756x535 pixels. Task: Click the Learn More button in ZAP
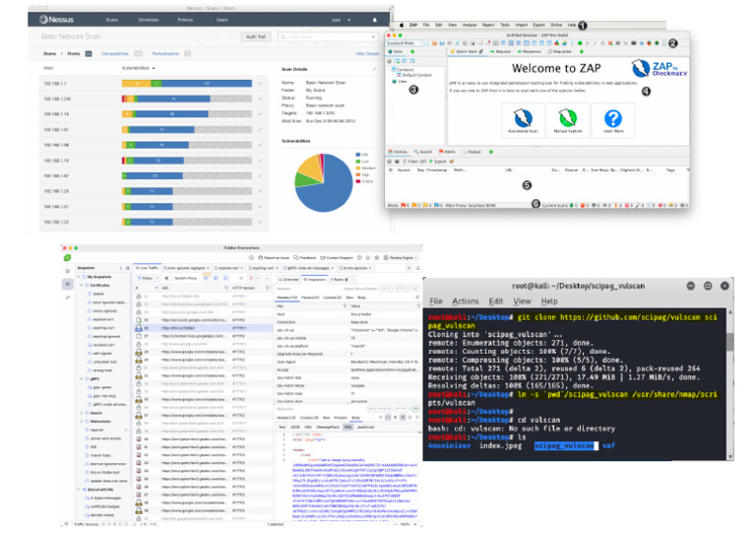pos(613,120)
